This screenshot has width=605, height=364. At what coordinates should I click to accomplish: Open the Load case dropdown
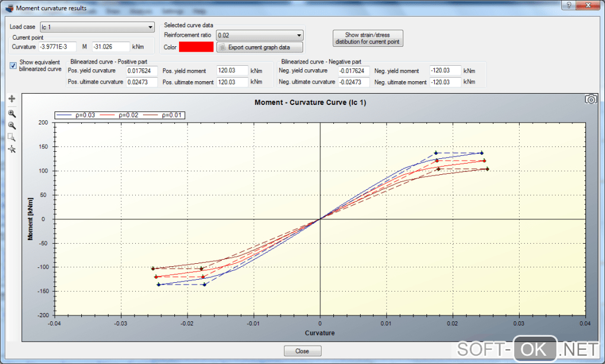point(97,27)
